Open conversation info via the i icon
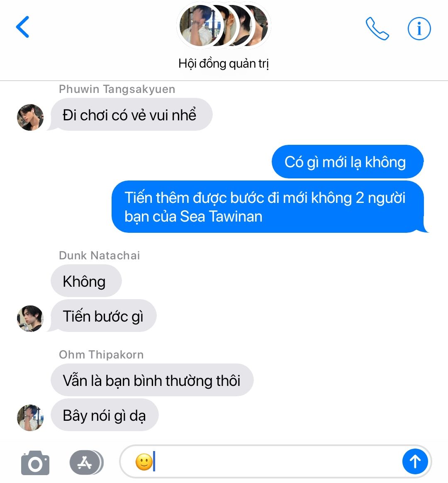 tap(419, 29)
